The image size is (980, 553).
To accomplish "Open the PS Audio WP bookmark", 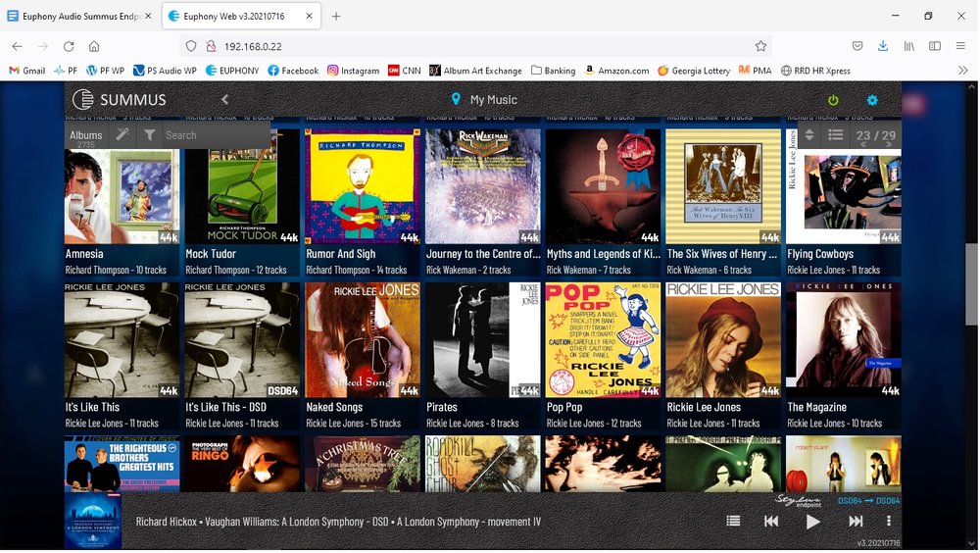I will 165,71.
